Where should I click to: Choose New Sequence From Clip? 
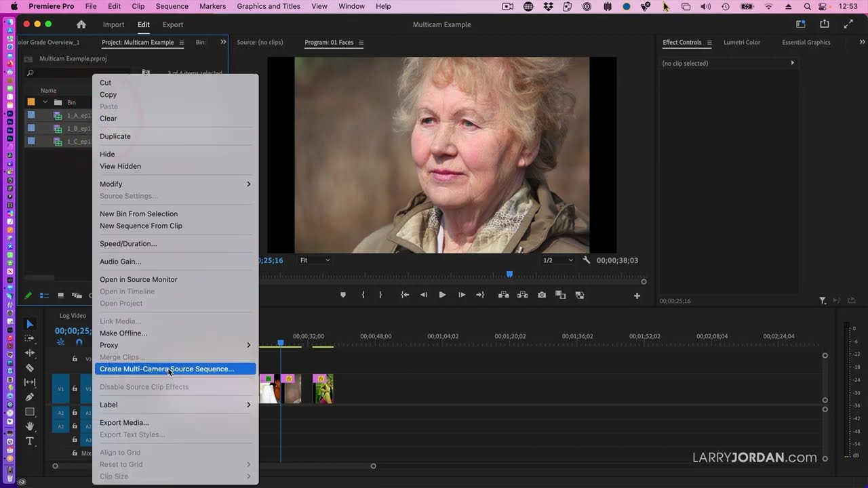pos(175,226)
